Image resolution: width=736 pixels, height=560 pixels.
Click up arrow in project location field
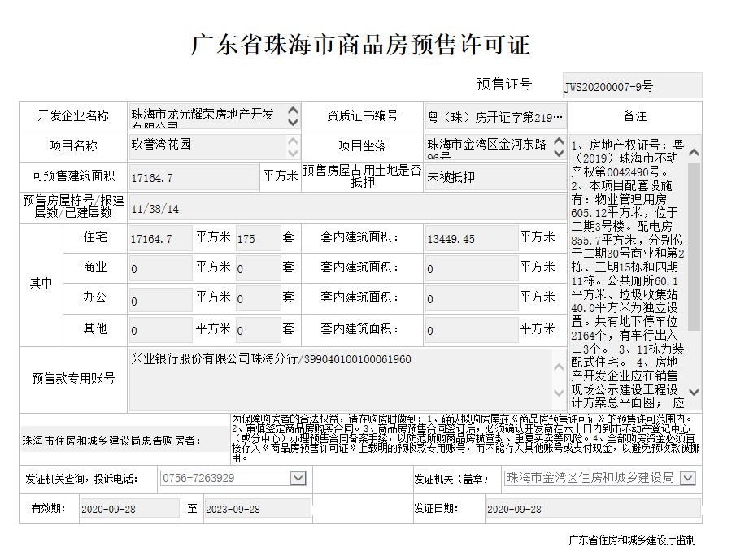(558, 141)
